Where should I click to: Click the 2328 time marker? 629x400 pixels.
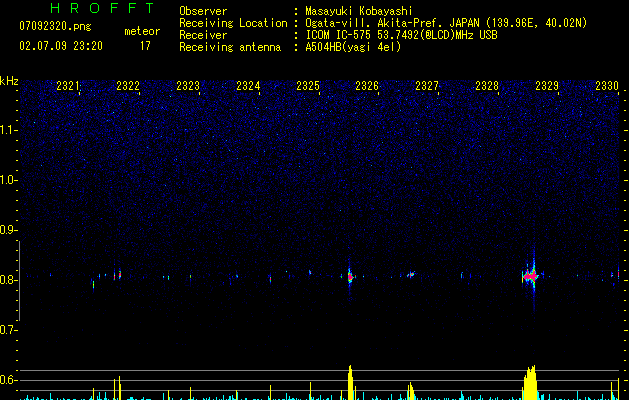coord(487,86)
